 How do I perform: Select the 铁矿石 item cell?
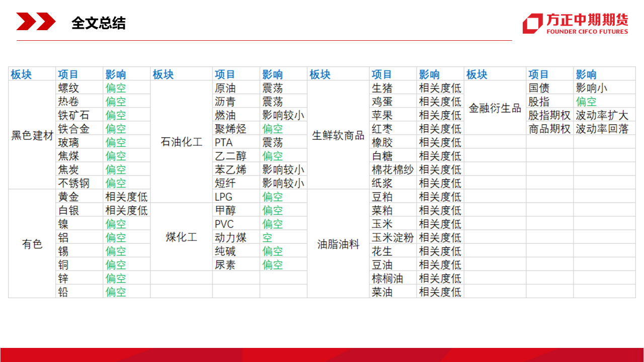pos(79,115)
